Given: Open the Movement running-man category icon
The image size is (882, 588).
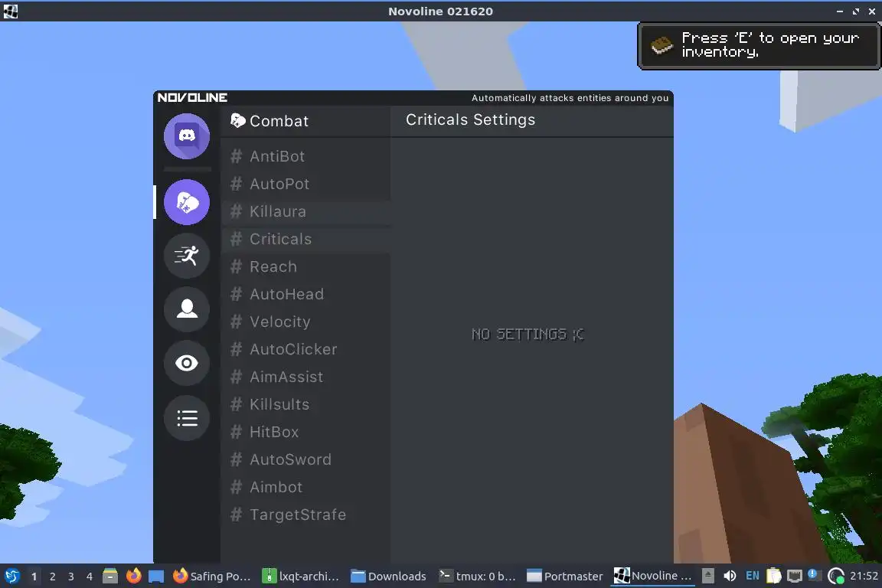Looking at the screenshot, I should 187,256.
